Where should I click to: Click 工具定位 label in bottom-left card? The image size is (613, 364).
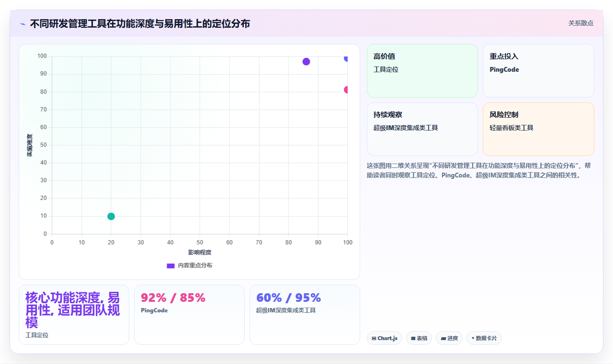pyautogui.click(x=37, y=335)
